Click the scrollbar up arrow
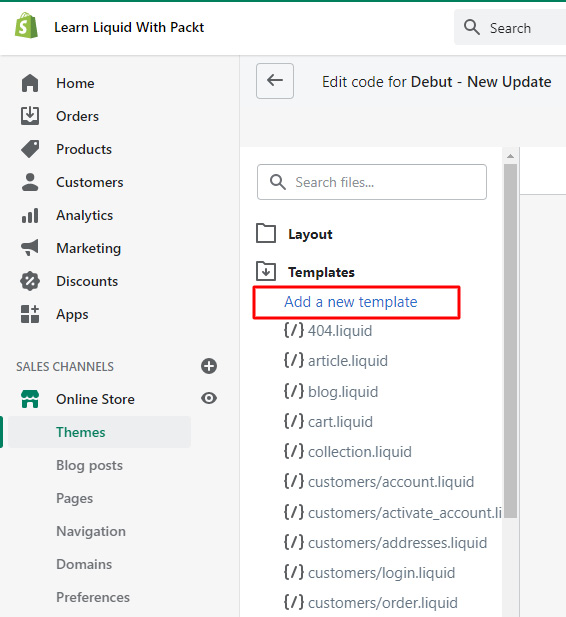 (511, 156)
